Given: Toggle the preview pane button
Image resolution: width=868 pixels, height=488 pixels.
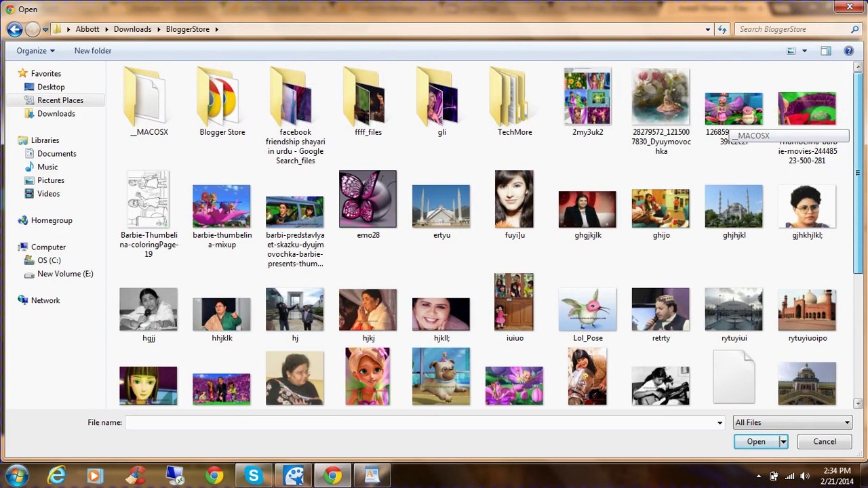Looking at the screenshot, I should 825,51.
